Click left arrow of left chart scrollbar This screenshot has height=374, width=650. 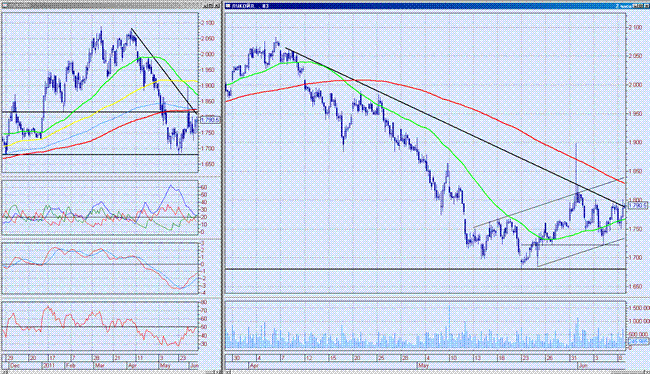(4, 372)
